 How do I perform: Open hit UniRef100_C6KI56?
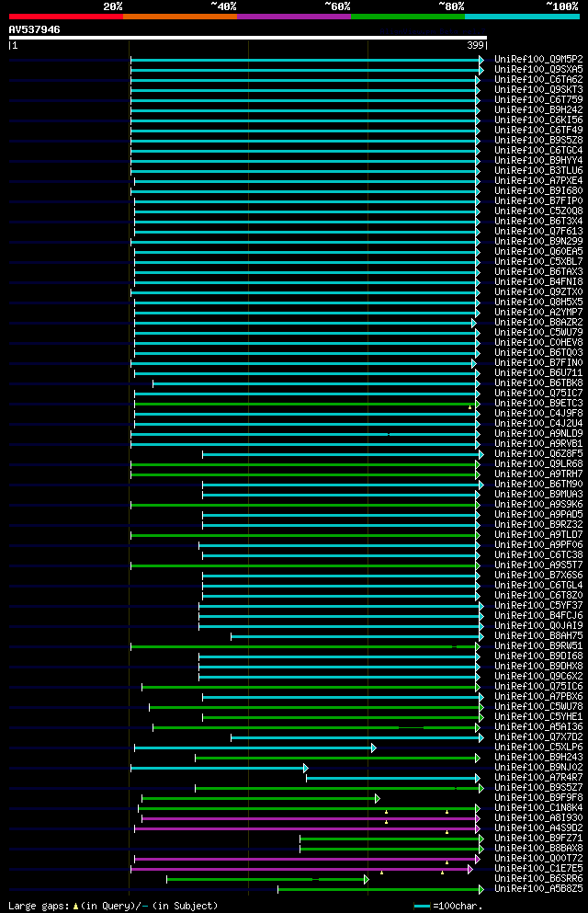538,120
